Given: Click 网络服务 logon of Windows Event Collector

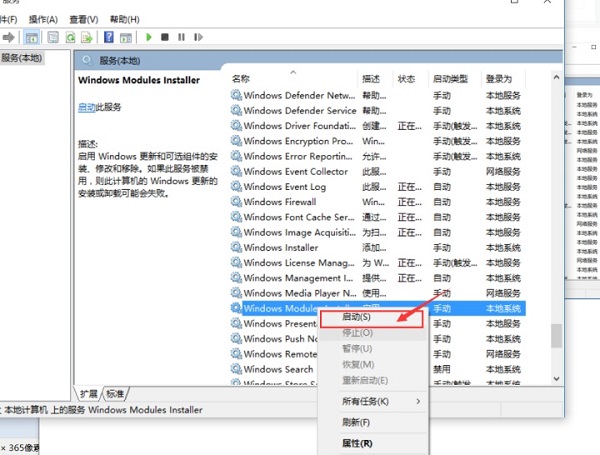Looking at the screenshot, I should tap(503, 171).
